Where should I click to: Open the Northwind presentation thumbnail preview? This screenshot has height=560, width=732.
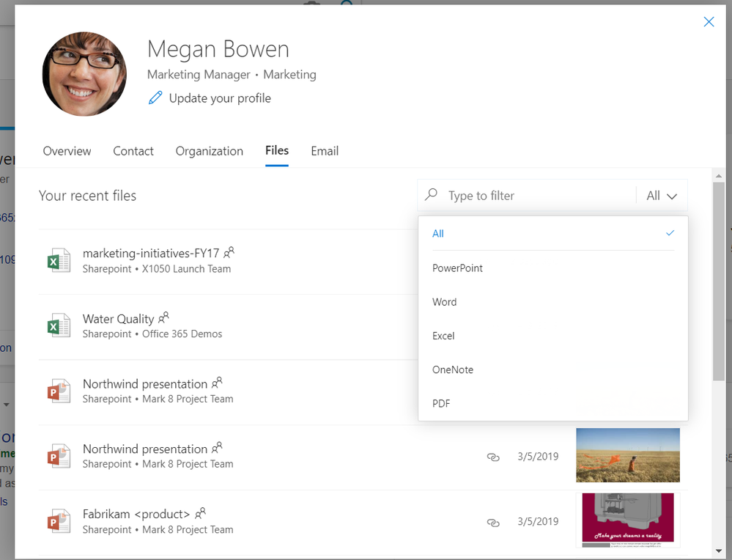click(627, 455)
